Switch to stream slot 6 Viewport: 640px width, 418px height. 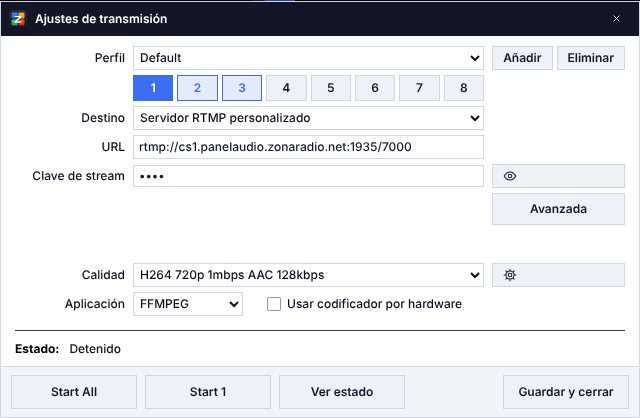pos(375,88)
